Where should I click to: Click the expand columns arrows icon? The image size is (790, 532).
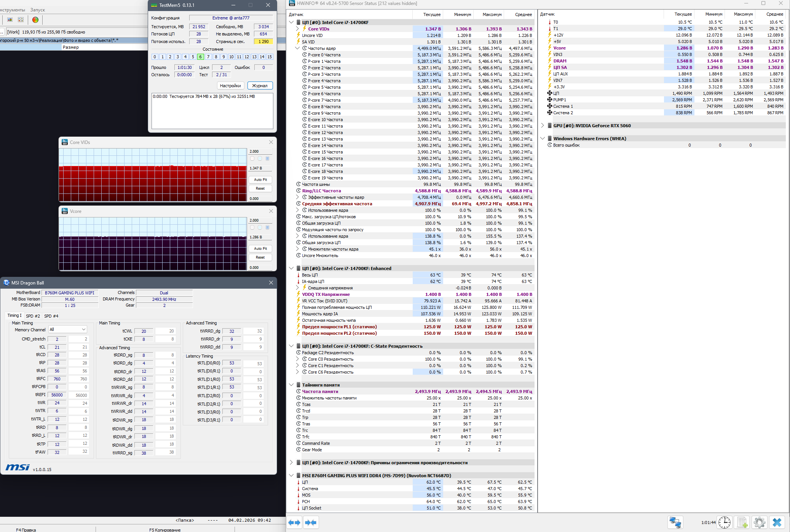click(x=294, y=522)
